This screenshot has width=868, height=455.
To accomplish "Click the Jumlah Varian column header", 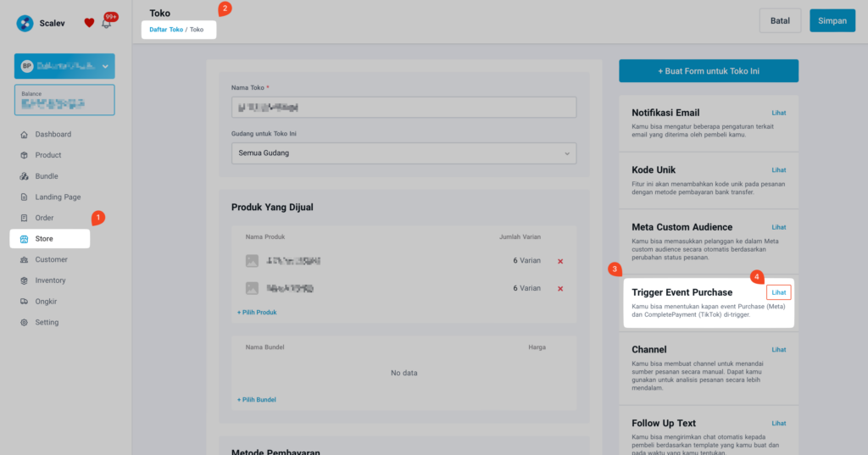I will tap(520, 237).
